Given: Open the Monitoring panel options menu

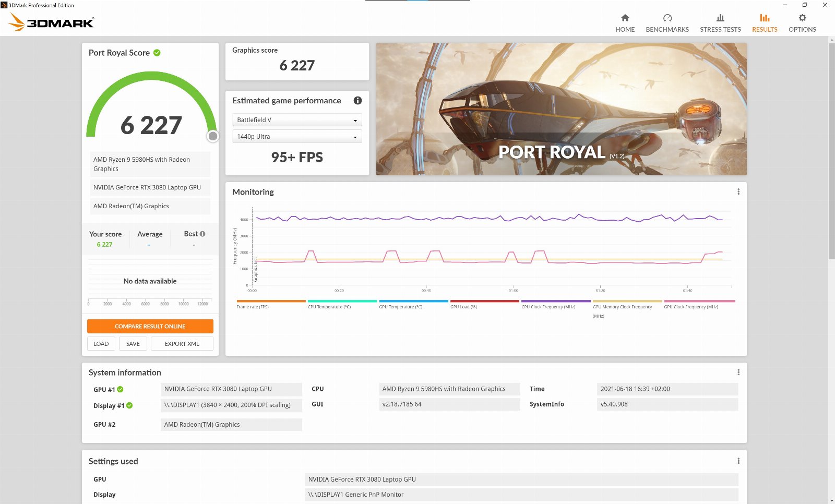Looking at the screenshot, I should (738, 192).
